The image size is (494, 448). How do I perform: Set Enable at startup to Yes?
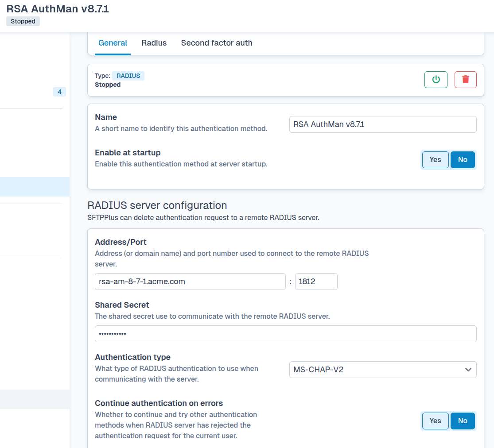pyautogui.click(x=435, y=160)
